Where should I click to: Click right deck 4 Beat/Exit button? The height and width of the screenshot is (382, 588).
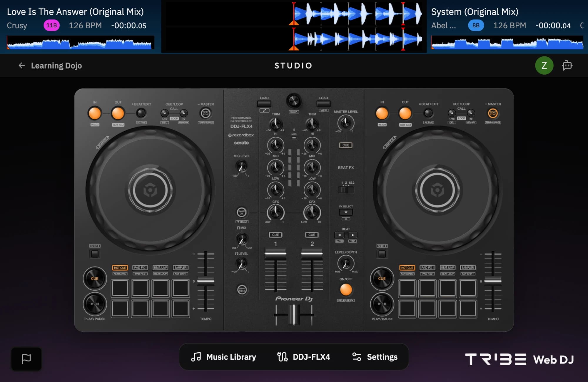coord(428,113)
